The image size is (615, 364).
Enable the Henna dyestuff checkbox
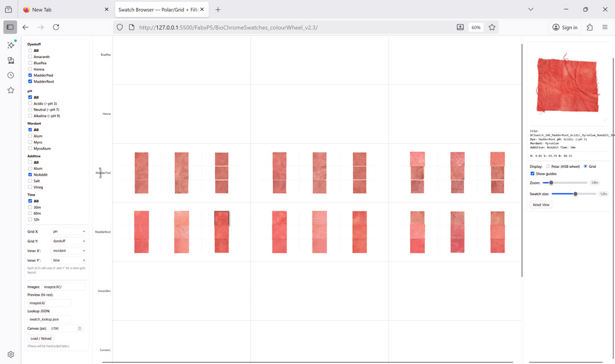tap(30, 69)
